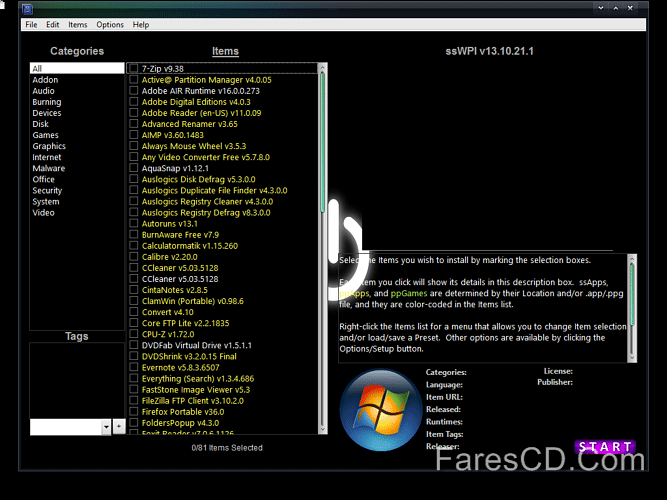The height and width of the screenshot is (500, 667).
Task: Check the Autoruns v13.1 checkbox
Action: [x=134, y=223]
